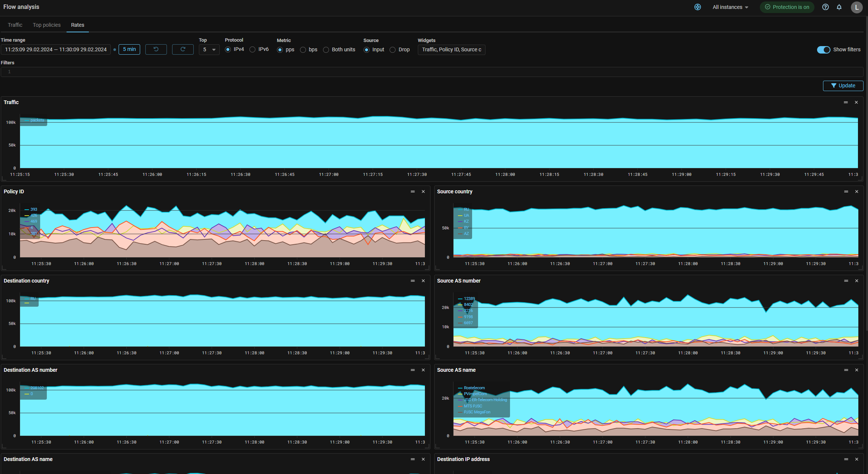
Task: Click the network globe icon in header
Action: pyautogui.click(x=697, y=7)
